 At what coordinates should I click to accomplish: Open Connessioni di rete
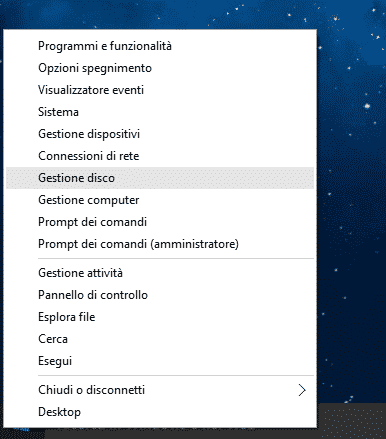[x=160, y=156]
